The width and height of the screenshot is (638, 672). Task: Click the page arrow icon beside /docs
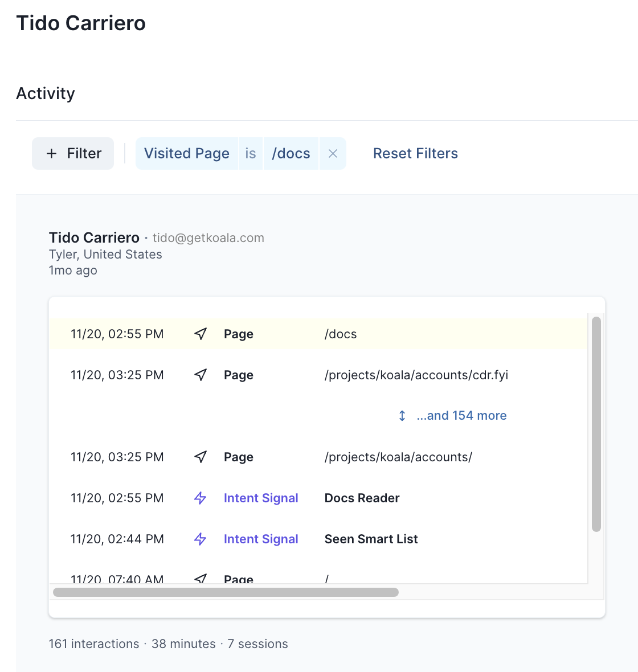click(x=201, y=334)
